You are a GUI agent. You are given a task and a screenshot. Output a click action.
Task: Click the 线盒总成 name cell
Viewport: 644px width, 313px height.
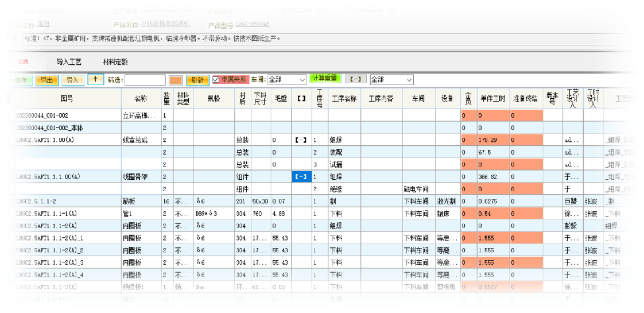141,140
